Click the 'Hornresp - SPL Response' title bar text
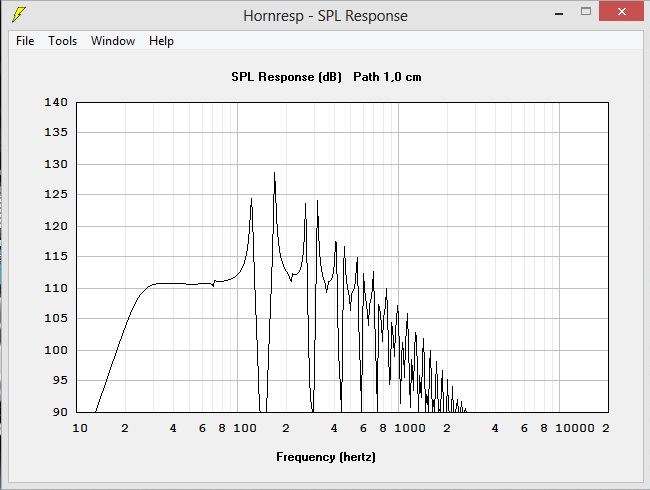650x490 pixels. 325,16
